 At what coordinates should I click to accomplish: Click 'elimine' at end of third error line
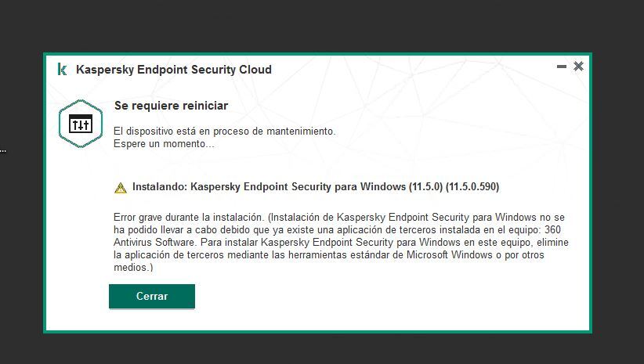(x=552, y=242)
